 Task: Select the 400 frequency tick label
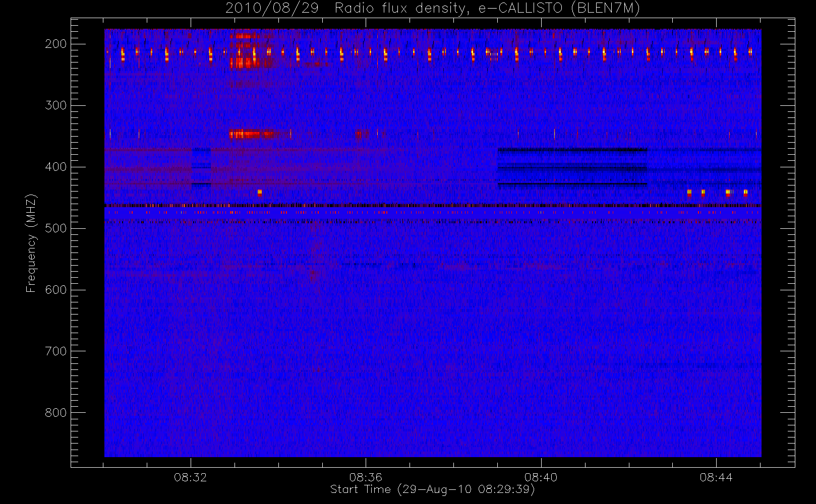click(56, 167)
